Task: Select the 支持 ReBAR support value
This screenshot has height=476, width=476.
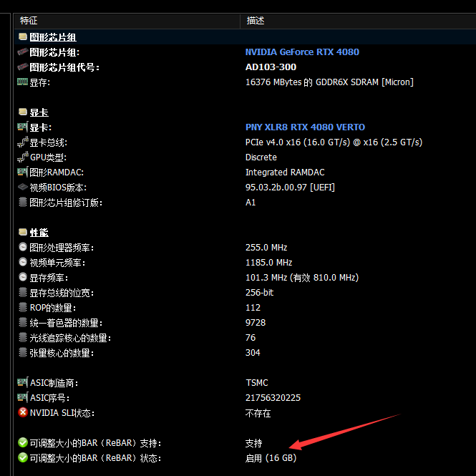Action: click(x=253, y=443)
